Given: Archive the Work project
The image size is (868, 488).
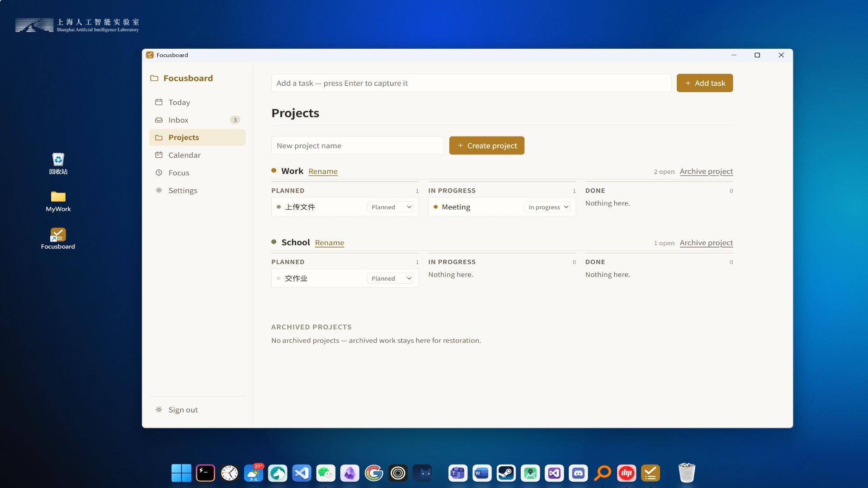Looking at the screenshot, I should [x=706, y=171].
